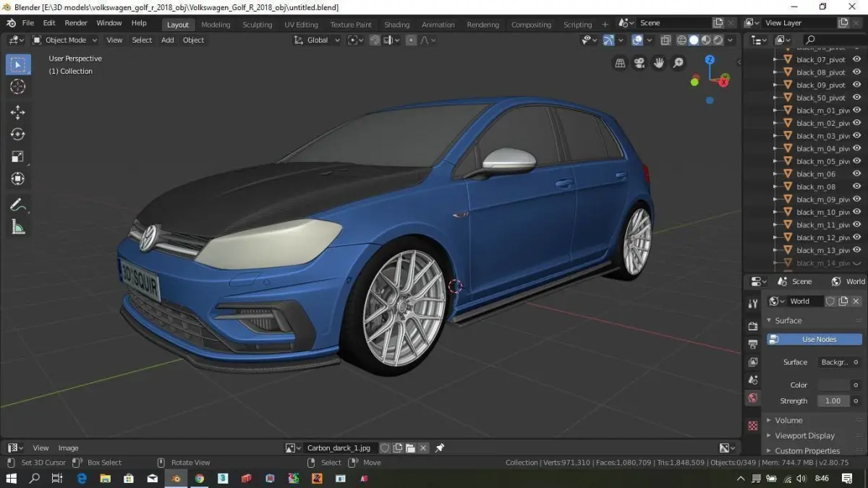Image resolution: width=868 pixels, height=488 pixels.
Task: Open image folder icon in image editor
Action: (410, 448)
